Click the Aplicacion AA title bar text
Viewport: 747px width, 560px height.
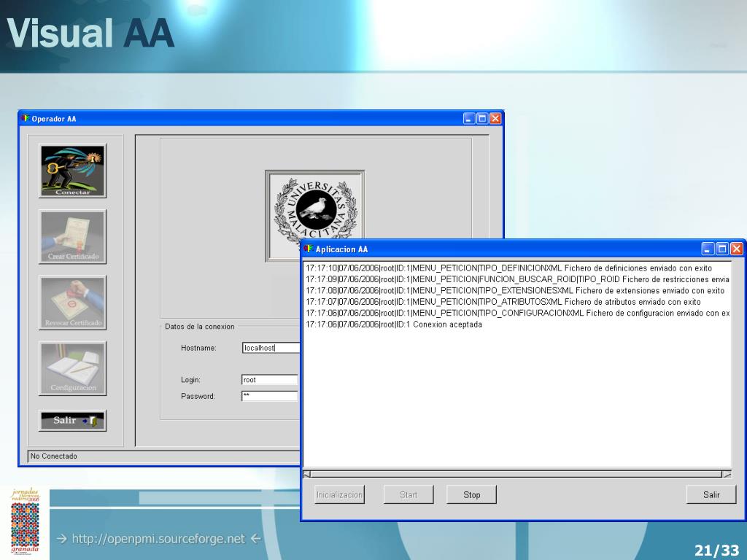(341, 249)
